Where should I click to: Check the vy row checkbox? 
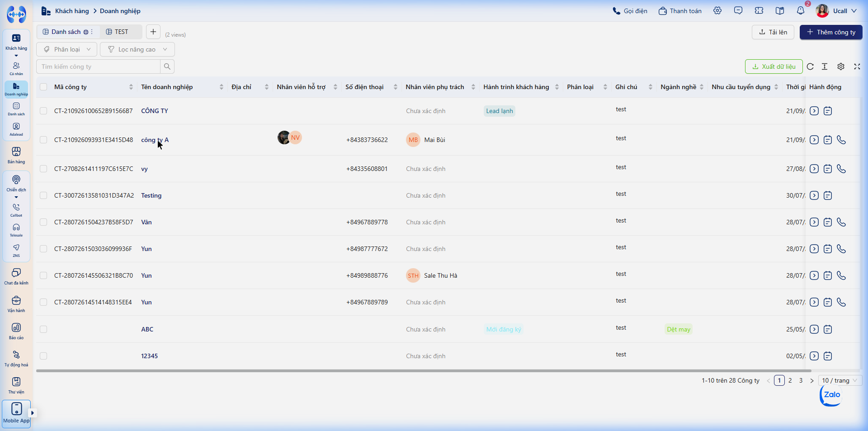[43, 169]
